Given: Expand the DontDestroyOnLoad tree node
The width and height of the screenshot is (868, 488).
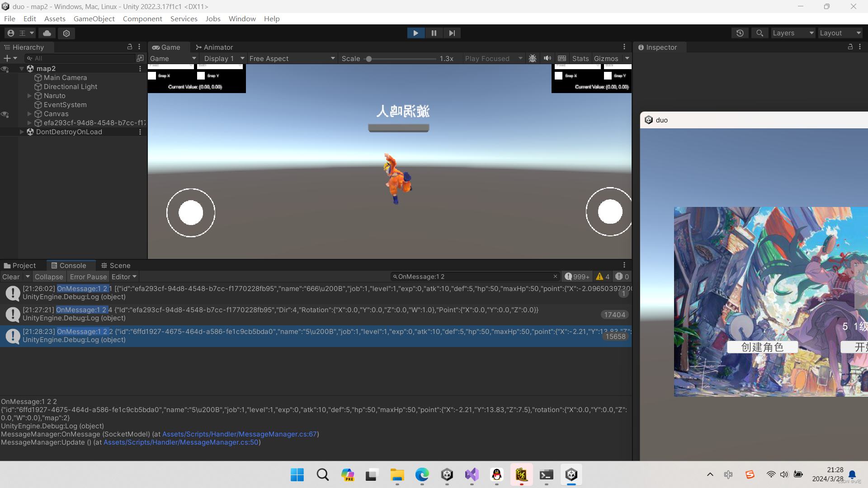Looking at the screenshot, I should (x=21, y=131).
